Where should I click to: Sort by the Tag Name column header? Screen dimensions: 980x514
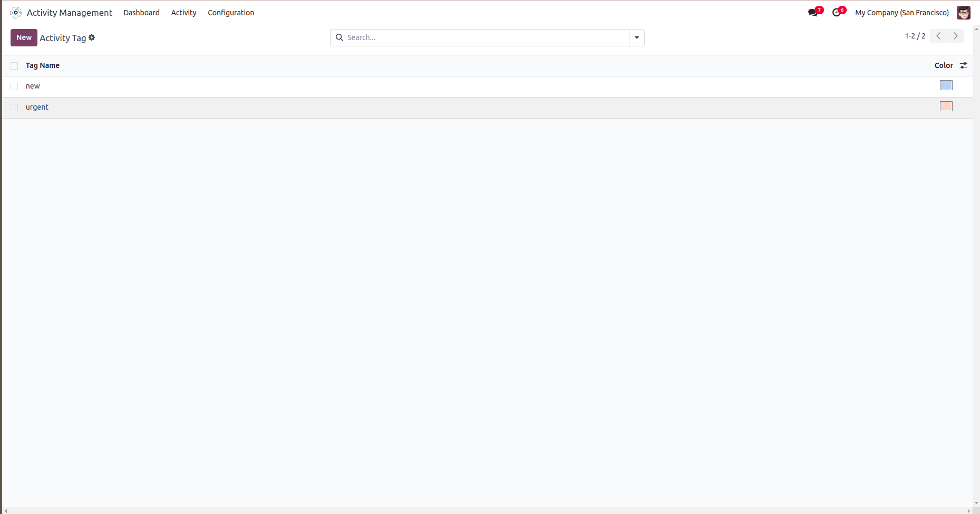pyautogui.click(x=43, y=65)
